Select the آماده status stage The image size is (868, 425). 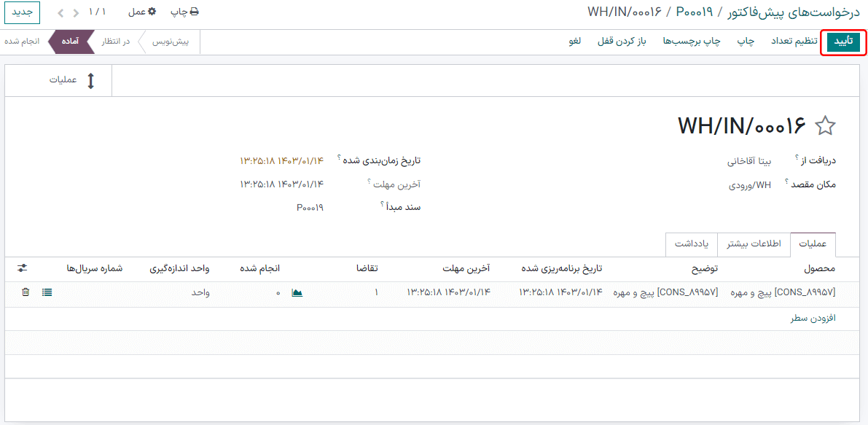tap(72, 42)
